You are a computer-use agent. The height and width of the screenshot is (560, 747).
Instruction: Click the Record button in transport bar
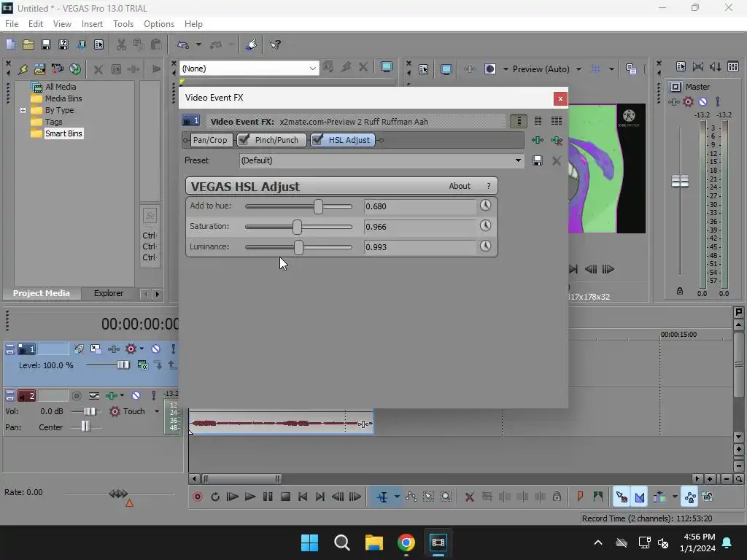pyautogui.click(x=198, y=497)
